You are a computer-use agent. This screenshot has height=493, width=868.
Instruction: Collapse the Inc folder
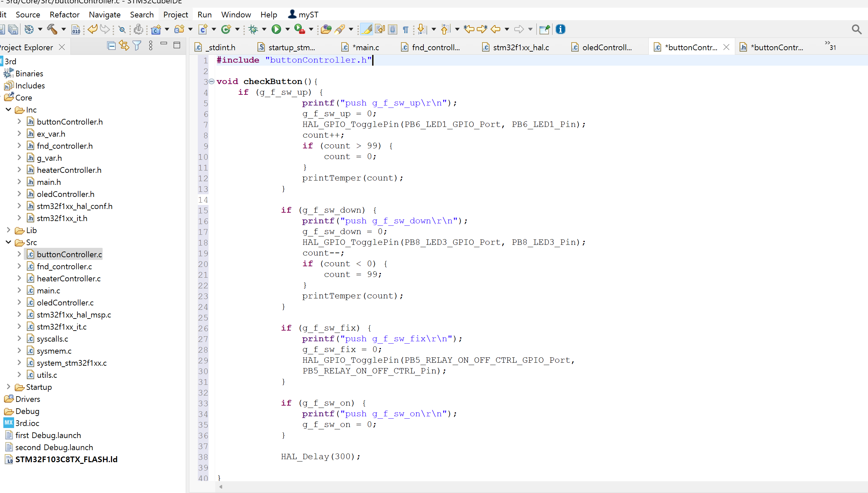click(x=9, y=110)
